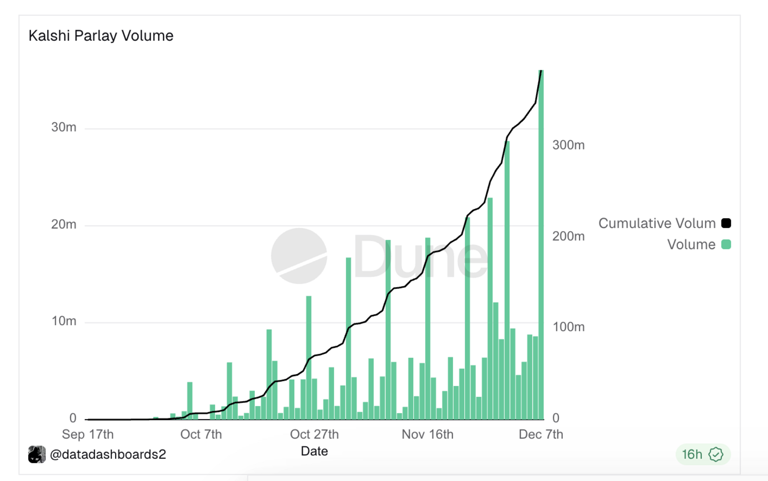The height and width of the screenshot is (481, 768).
Task: Click the Cumulative Volum legend label
Action: click(657, 223)
